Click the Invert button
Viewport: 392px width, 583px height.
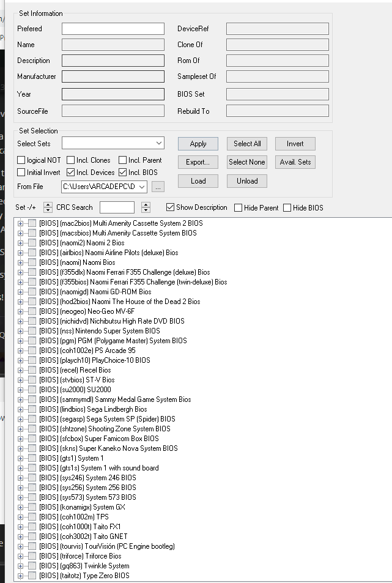[x=295, y=144]
